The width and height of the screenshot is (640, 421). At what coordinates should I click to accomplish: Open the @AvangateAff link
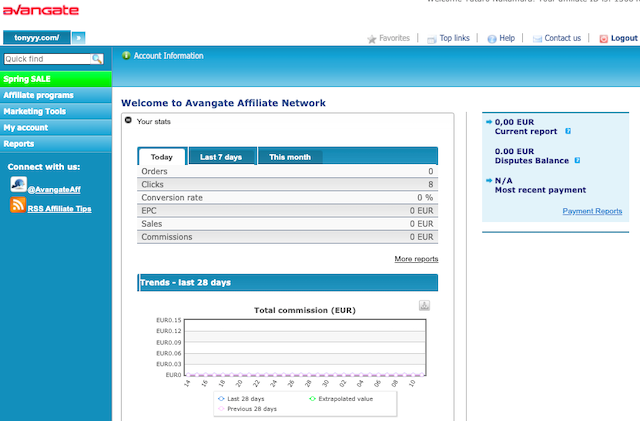click(54, 189)
